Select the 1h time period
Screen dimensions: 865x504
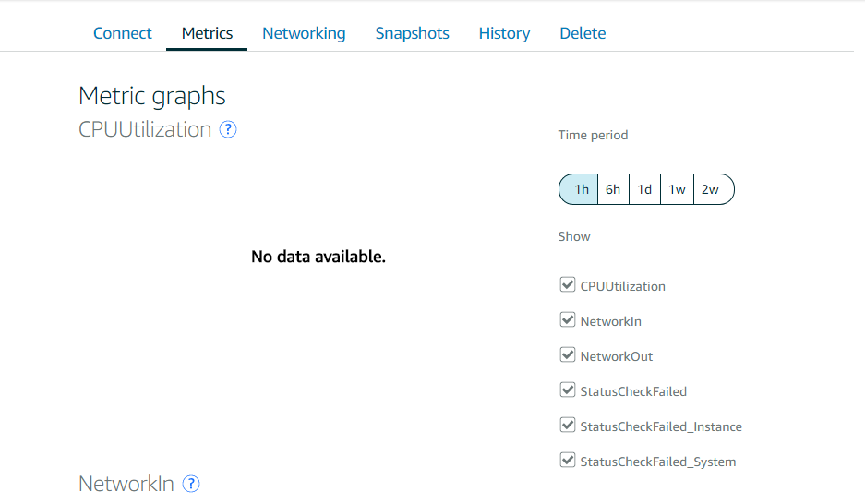pyautogui.click(x=579, y=189)
